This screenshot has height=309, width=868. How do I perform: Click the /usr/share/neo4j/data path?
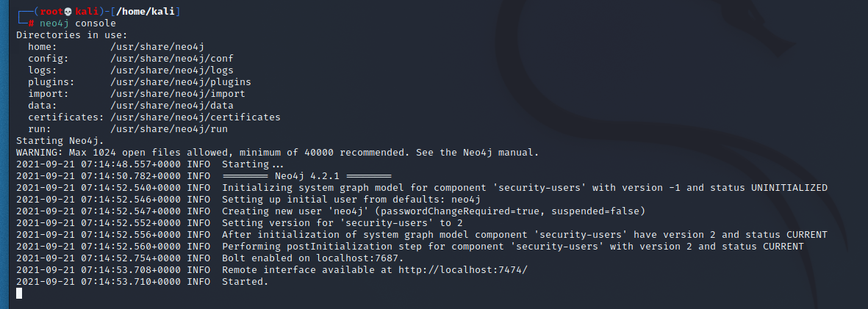171,106
